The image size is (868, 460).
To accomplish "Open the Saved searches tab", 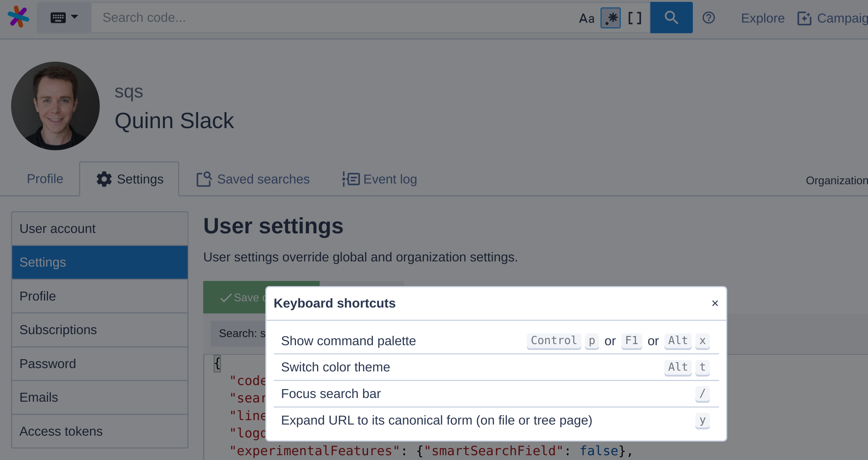I will 253,179.
